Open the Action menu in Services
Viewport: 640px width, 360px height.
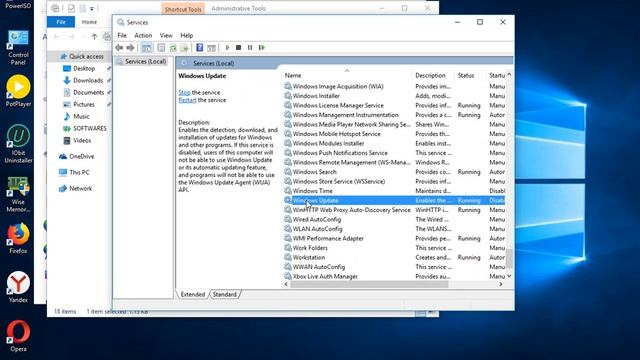(x=143, y=36)
